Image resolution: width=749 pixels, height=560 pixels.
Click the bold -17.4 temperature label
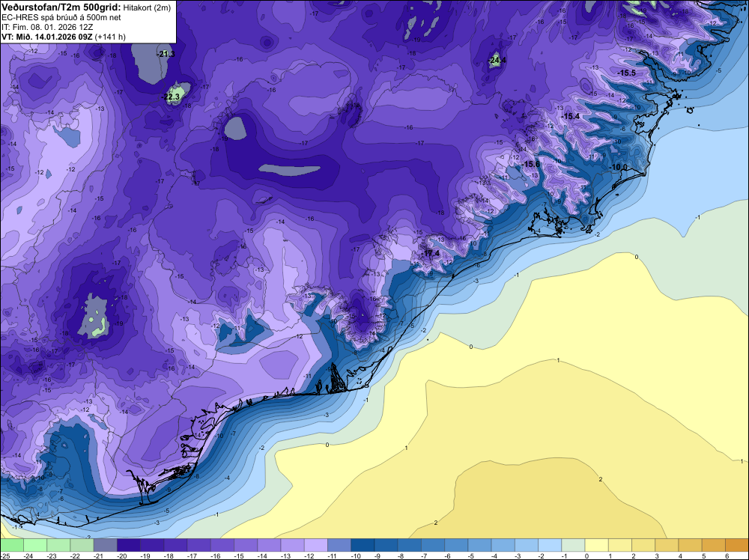[x=430, y=254]
